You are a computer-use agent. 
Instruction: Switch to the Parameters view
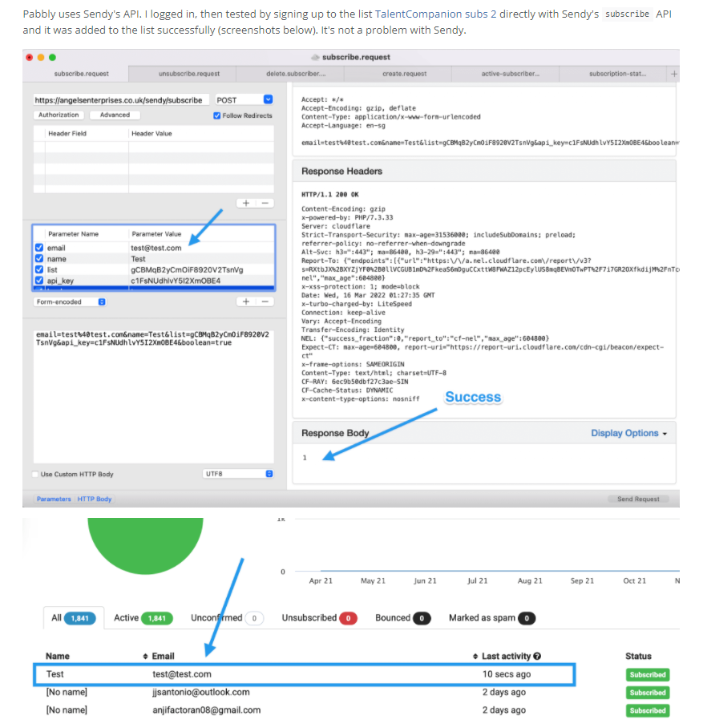click(54, 499)
